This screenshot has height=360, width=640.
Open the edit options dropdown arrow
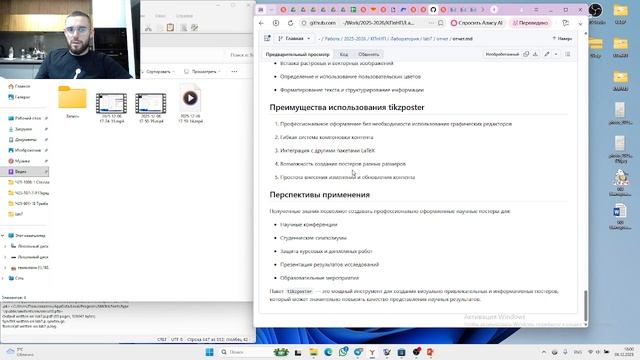(556, 54)
